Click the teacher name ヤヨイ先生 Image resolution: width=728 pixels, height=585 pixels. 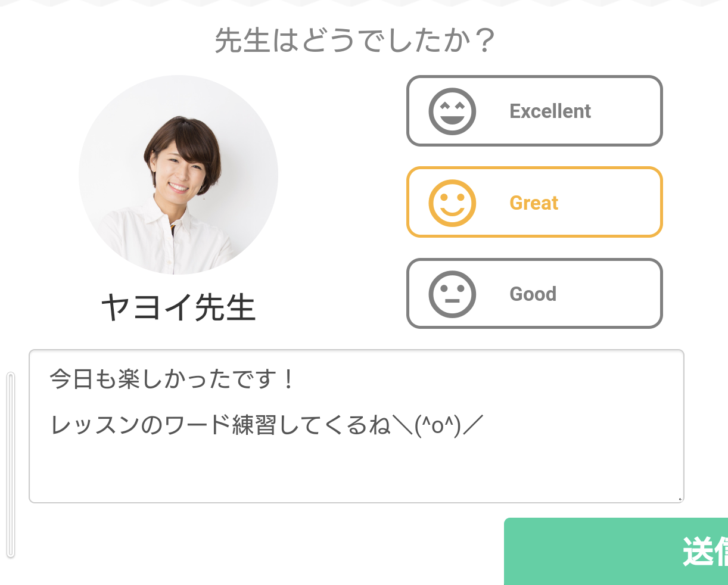pos(178,308)
